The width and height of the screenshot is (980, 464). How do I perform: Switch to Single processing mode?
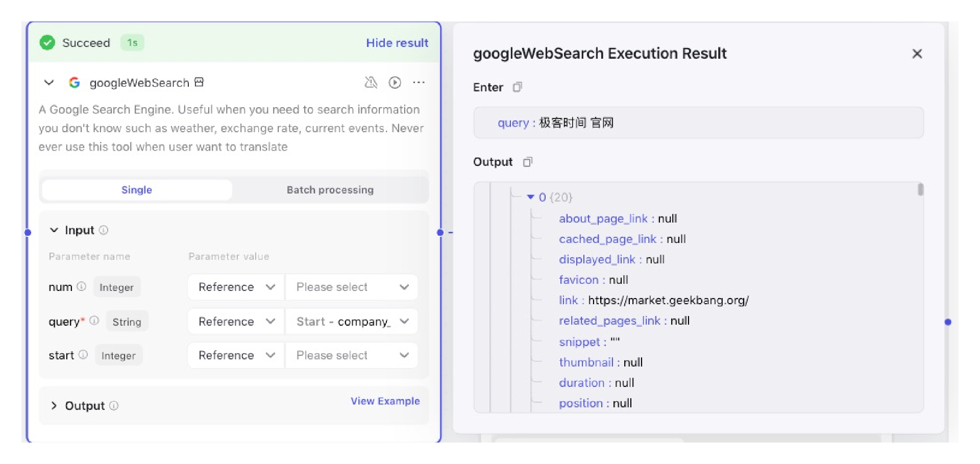pyautogui.click(x=137, y=190)
